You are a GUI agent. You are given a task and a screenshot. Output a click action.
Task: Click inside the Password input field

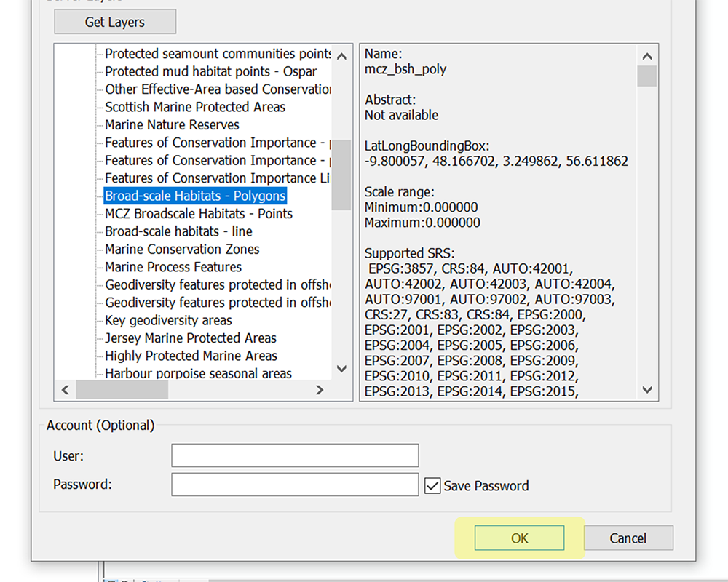(294, 485)
